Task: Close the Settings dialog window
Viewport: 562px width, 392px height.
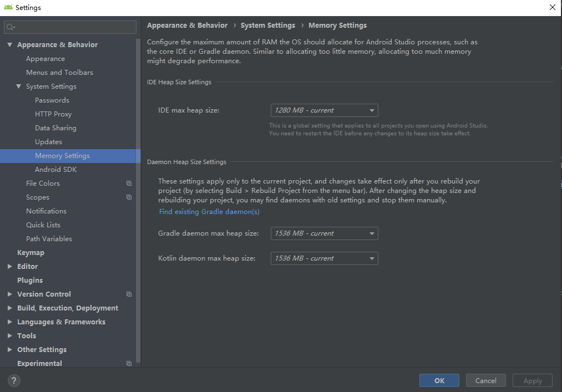Action: pos(553,7)
